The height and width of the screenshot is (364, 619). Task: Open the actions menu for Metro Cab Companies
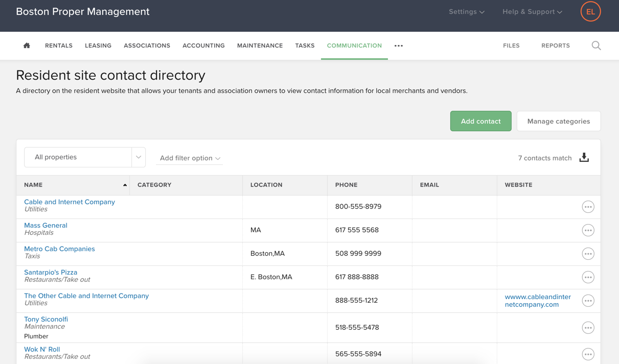pos(588,254)
